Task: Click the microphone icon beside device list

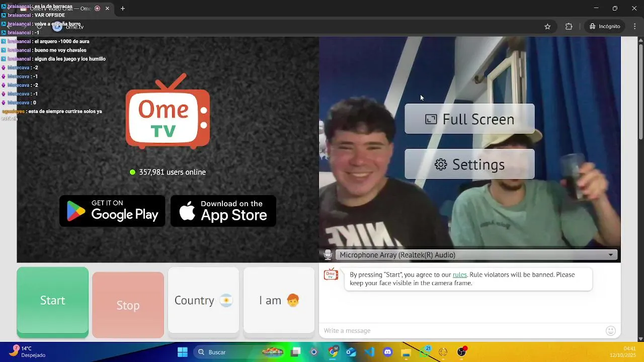Action: [x=328, y=255]
